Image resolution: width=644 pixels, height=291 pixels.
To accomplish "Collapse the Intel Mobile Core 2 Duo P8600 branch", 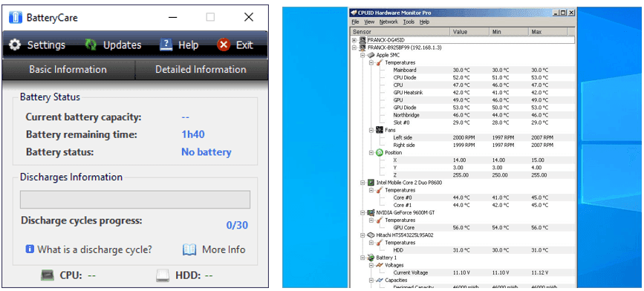I will point(362,183).
